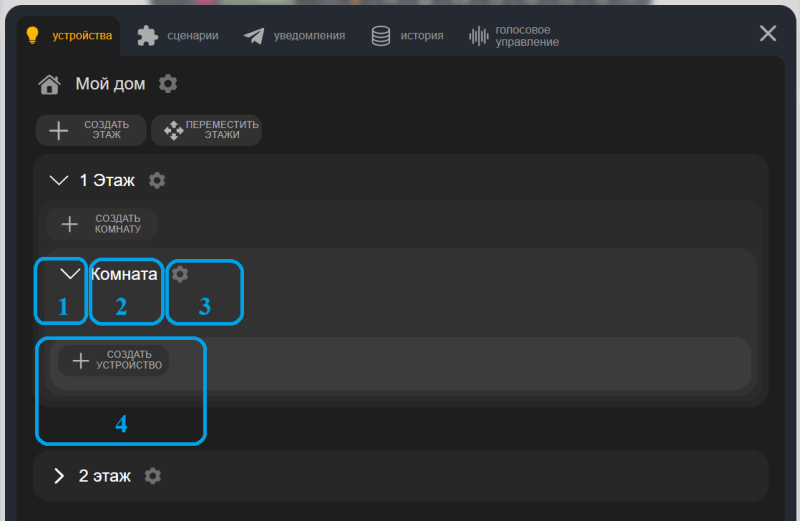Viewport: 800px width, 521px height.
Task: Select the 1 Этаж floor label
Action: [107, 180]
